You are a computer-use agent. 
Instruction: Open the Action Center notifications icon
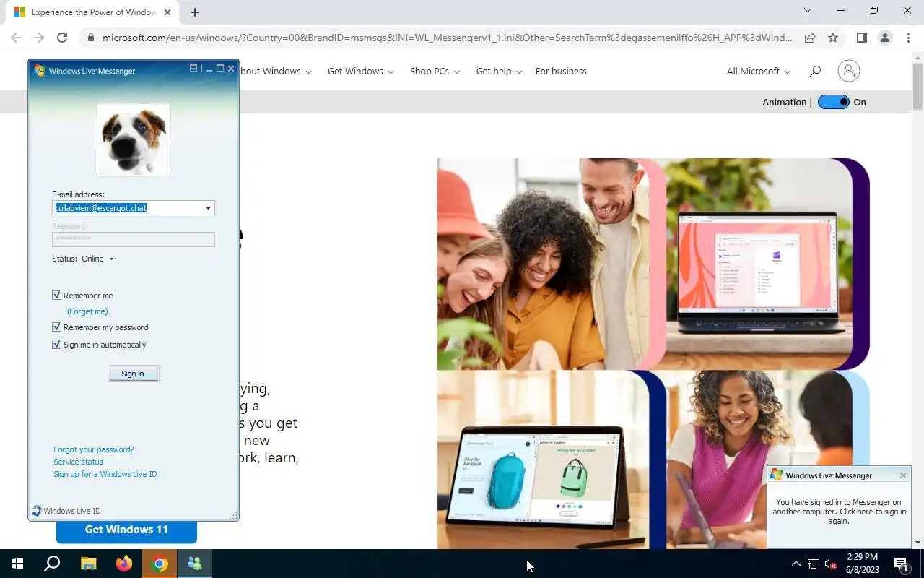[901, 564]
